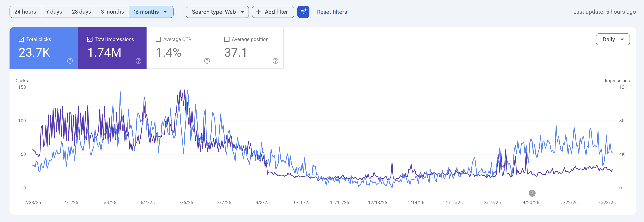Select the 3 months range tab
Screen dimensions: 644x222
[112, 12]
